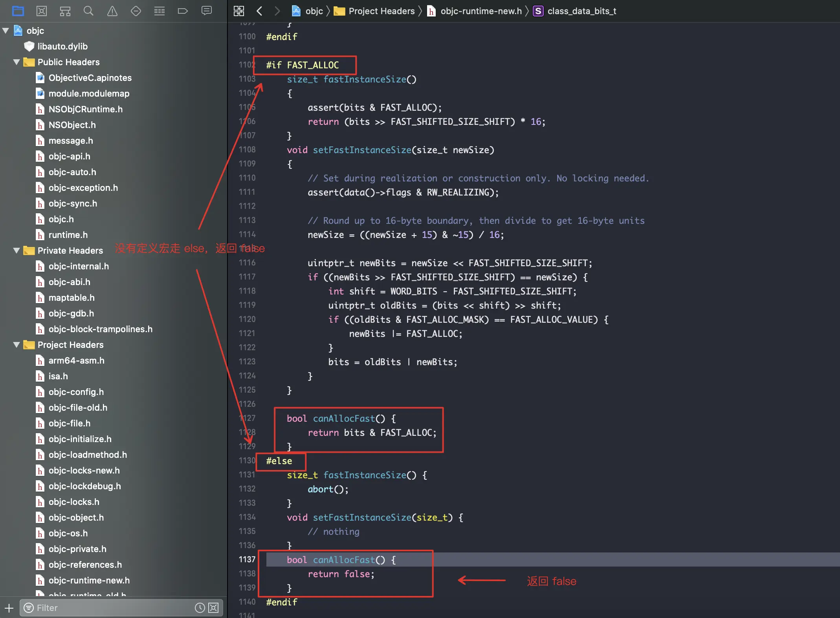Image resolution: width=840 pixels, height=618 pixels.
Task: Go back with the left chevron
Action: tap(259, 11)
